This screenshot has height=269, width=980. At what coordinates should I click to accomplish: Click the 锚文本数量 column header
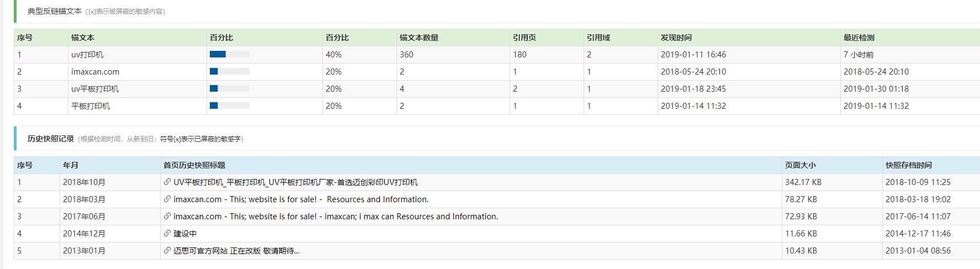[419, 38]
